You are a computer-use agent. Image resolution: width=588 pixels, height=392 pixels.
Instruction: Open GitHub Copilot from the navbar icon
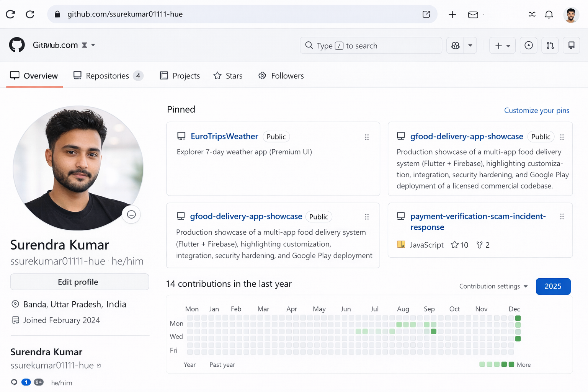tap(455, 45)
